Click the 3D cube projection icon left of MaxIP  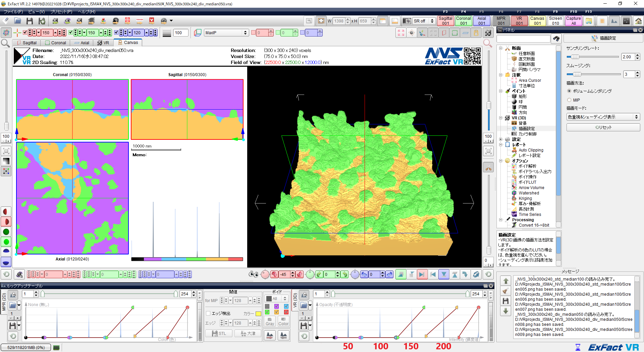[198, 33]
